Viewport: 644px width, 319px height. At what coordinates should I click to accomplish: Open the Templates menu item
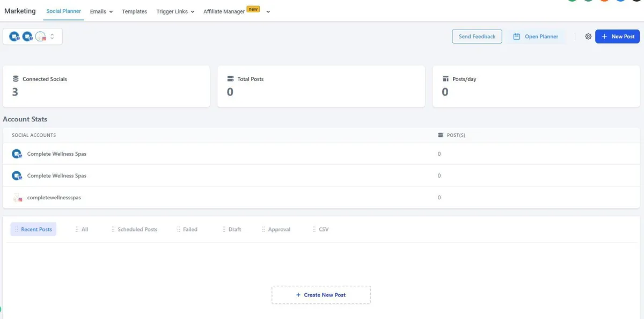(x=134, y=11)
